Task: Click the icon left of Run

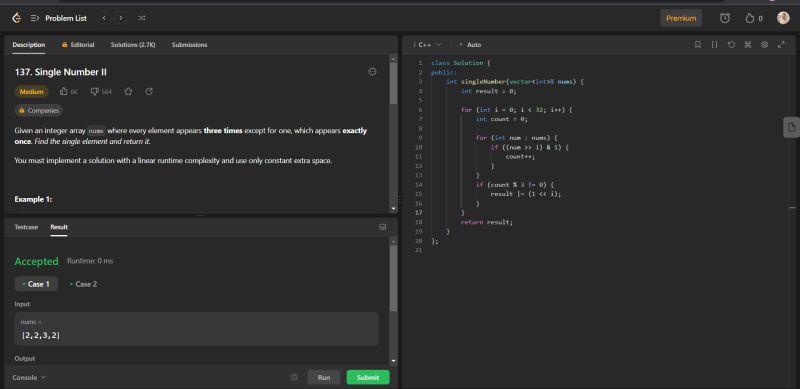Action: tap(294, 378)
